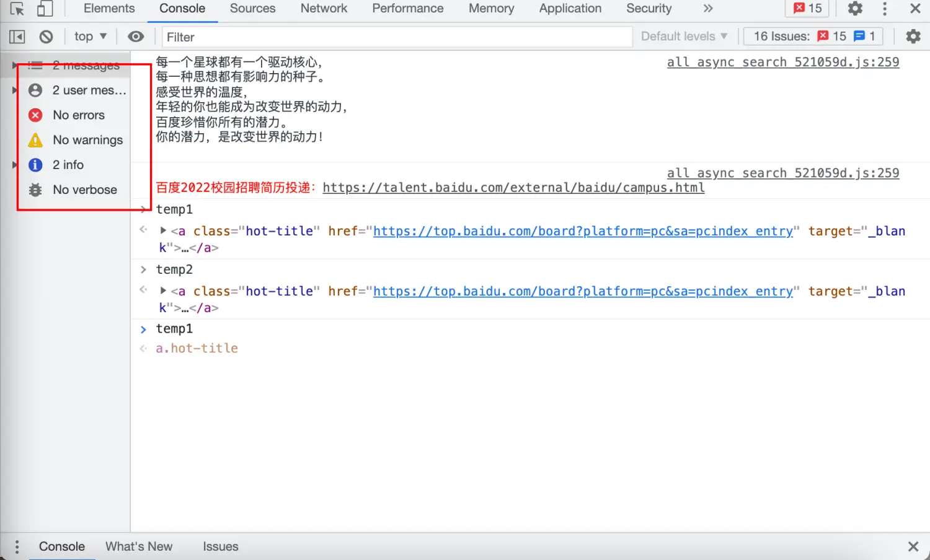Click the first temp1 console input entry

(x=174, y=209)
